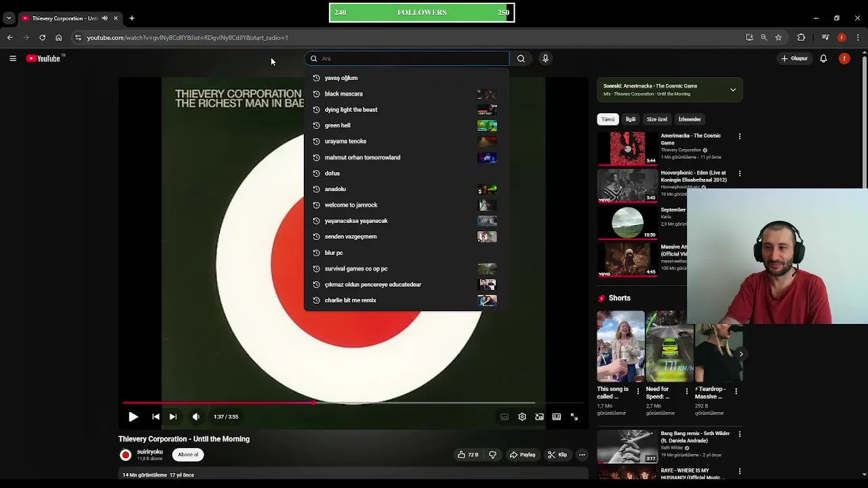Open a new browser tab
Screen dimensions: 868x488
132,18
